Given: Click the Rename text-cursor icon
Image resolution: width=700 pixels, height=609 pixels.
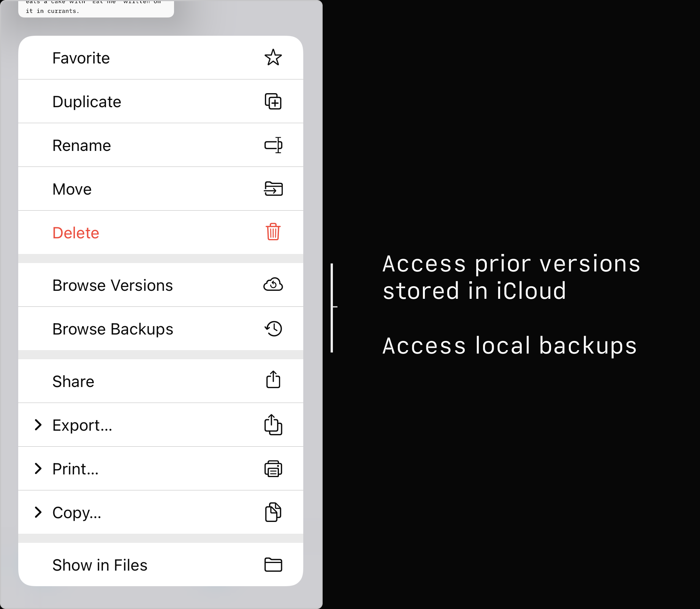Looking at the screenshot, I should (x=273, y=145).
